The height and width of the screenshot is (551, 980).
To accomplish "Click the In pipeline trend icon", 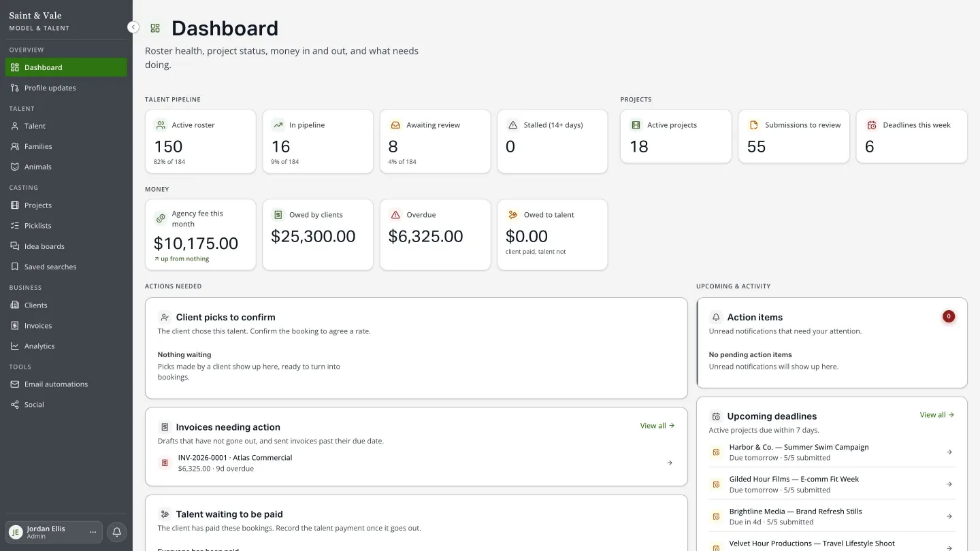I will click(278, 125).
